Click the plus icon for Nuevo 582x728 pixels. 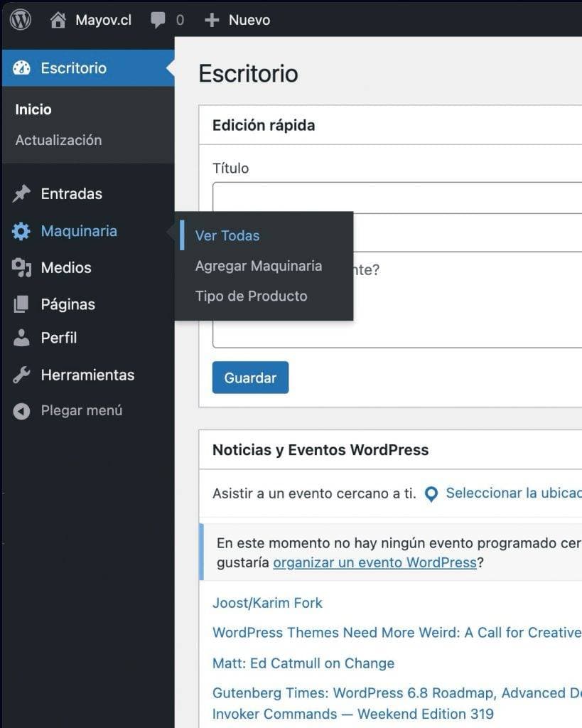(212, 20)
